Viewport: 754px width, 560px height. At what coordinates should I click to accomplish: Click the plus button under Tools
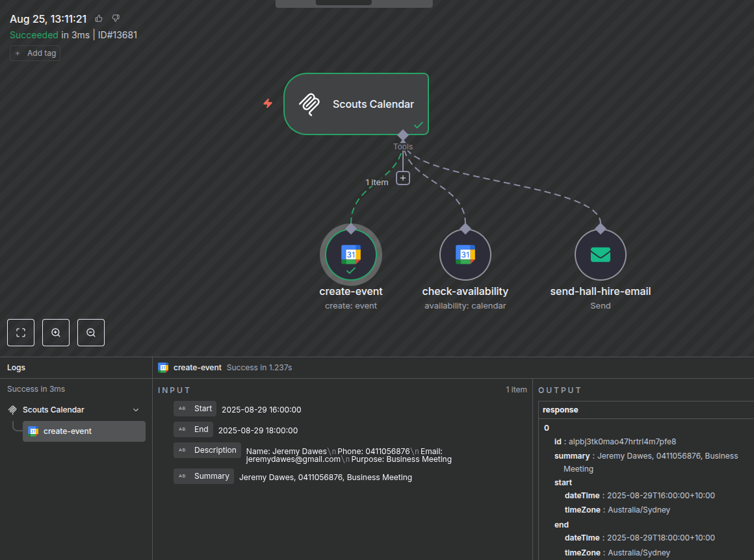(403, 177)
